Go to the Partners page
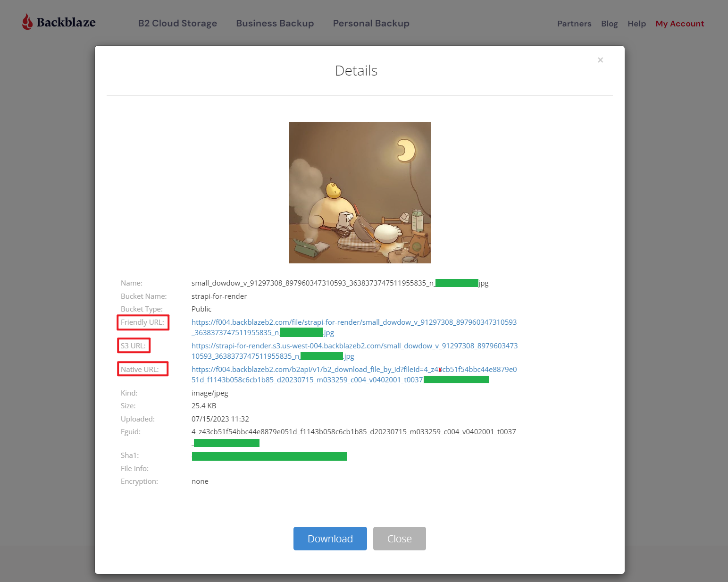The height and width of the screenshot is (582, 728). pyautogui.click(x=574, y=24)
